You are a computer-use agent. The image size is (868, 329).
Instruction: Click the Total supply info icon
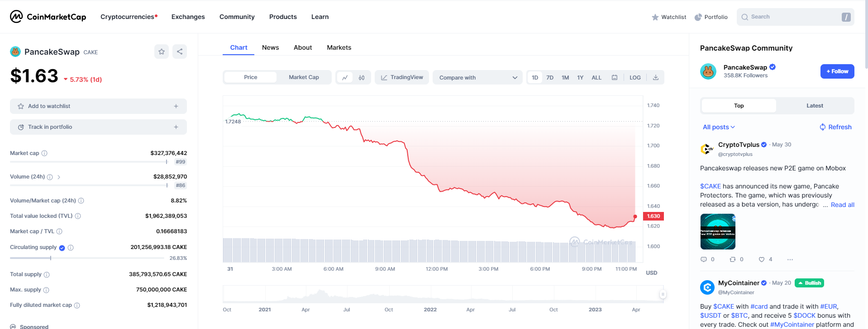47,275
